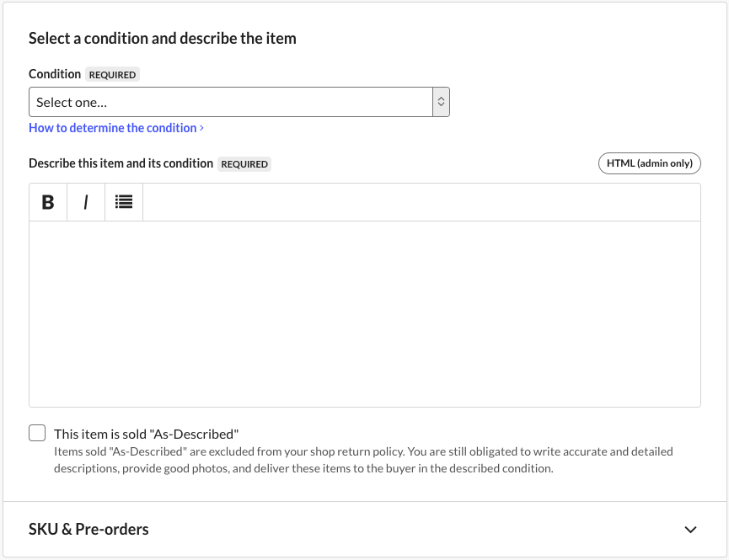
Task: Apply italic formatting in the description editor
Action: click(85, 201)
